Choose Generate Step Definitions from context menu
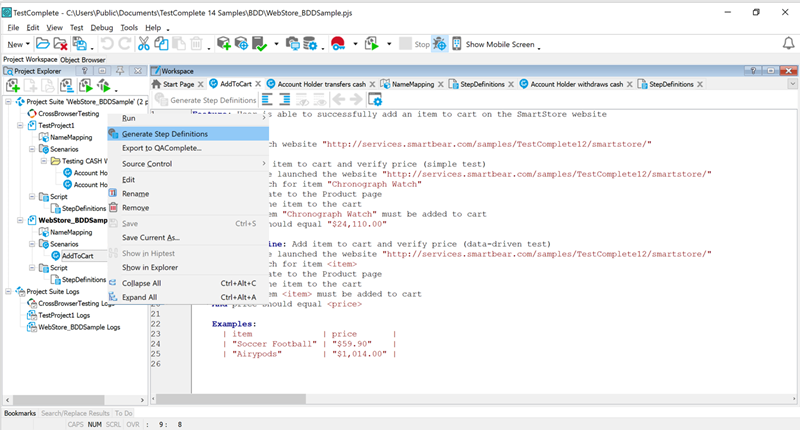The height and width of the screenshot is (430, 800). (x=188, y=134)
